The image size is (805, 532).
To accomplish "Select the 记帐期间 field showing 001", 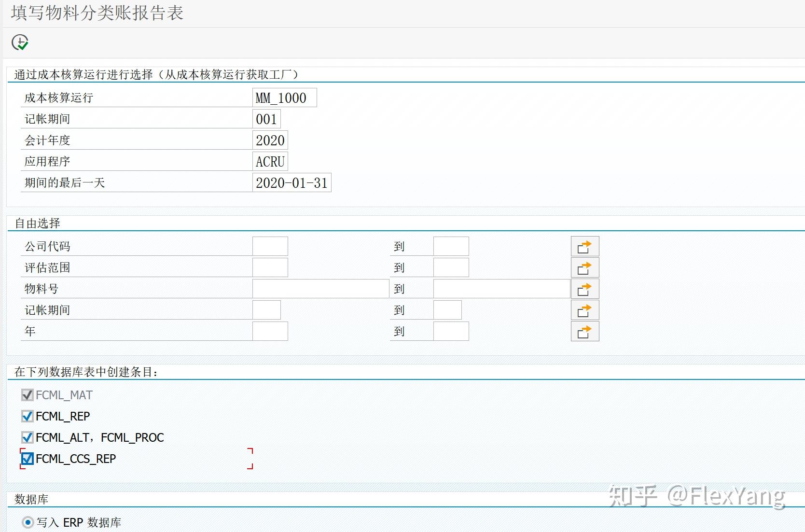I will 267,119.
